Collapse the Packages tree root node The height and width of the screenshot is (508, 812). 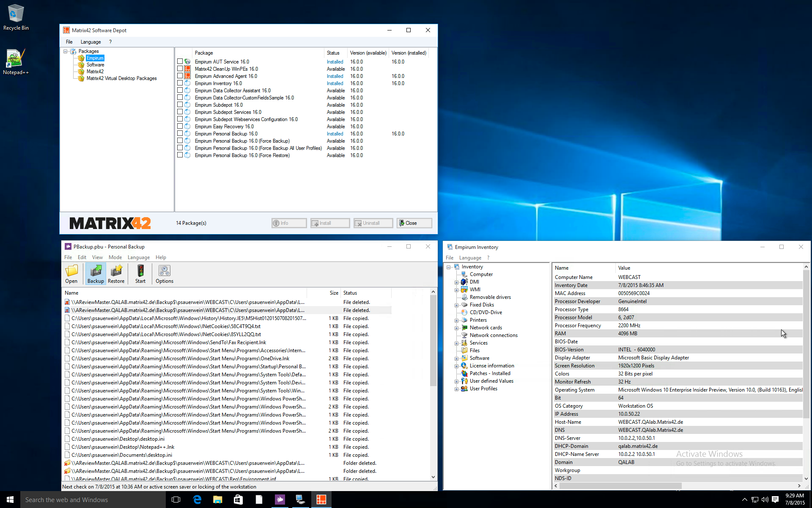click(66, 51)
